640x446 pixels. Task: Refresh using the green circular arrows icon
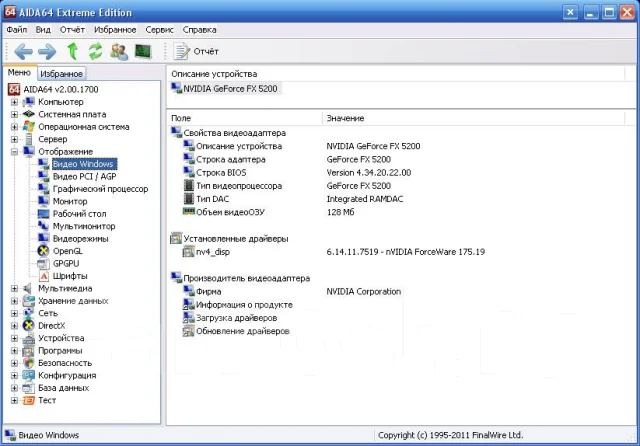tap(96, 51)
